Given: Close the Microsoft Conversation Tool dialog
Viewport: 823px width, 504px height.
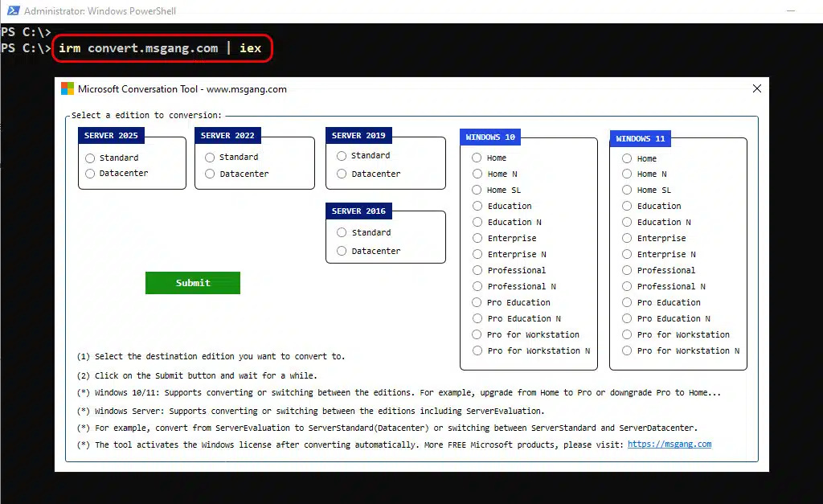Looking at the screenshot, I should [756, 89].
